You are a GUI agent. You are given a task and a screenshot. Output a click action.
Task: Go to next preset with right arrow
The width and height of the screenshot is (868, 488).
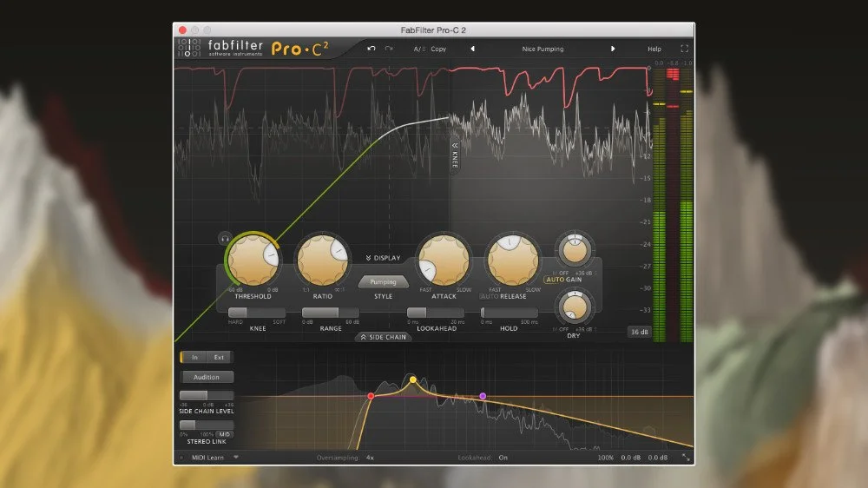point(613,49)
